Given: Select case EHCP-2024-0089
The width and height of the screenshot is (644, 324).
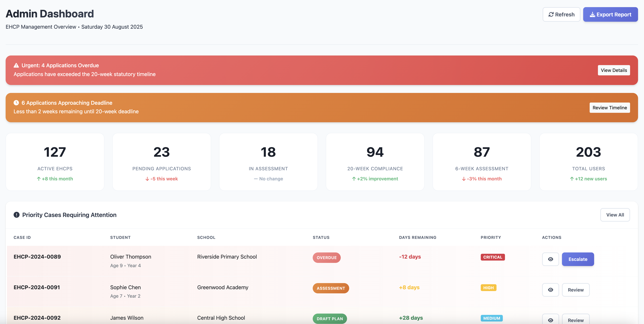Looking at the screenshot, I should coord(37,257).
